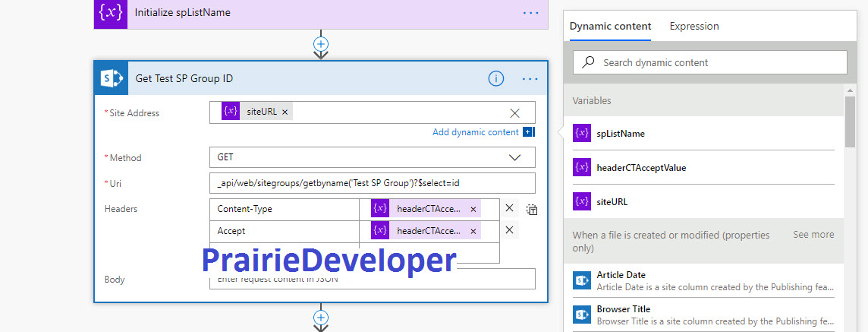Remove the siteURL token from Site Address
Image resolution: width=868 pixels, height=332 pixels.
tap(285, 112)
